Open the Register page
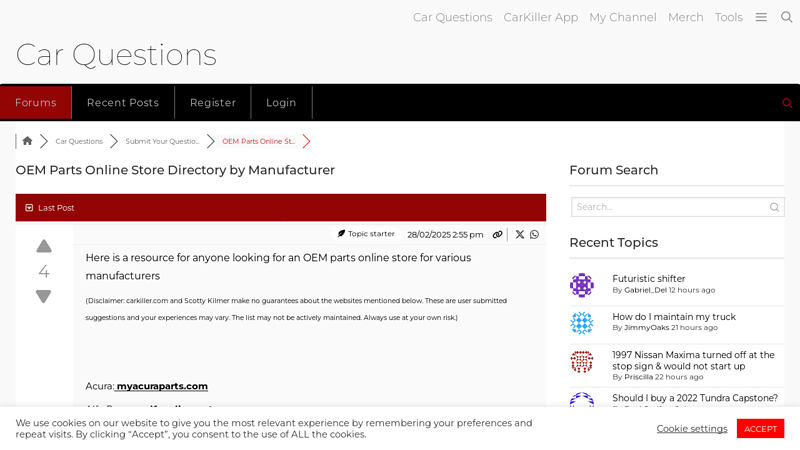This screenshot has height=450, width=800. (213, 103)
